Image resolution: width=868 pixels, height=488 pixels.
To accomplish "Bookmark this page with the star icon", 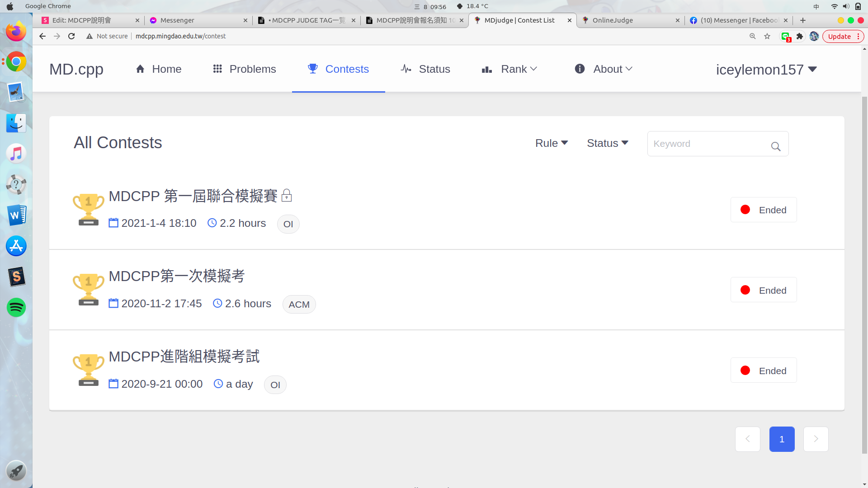I will [x=767, y=36].
